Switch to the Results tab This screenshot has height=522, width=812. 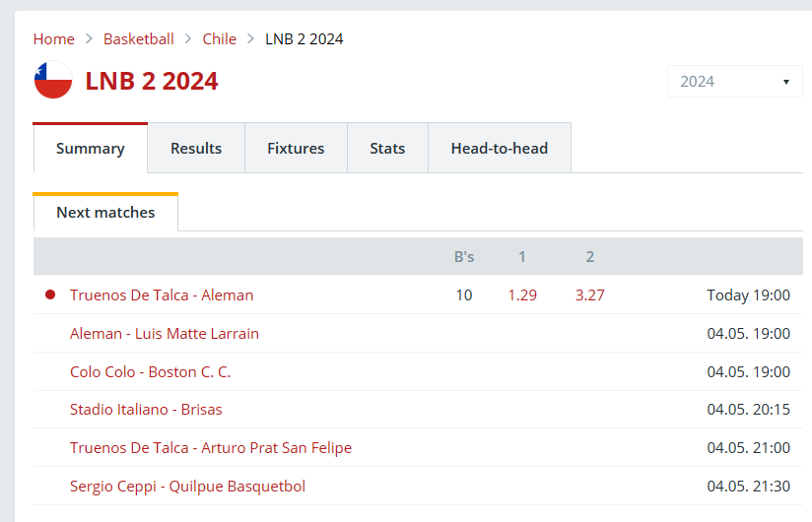[196, 149]
